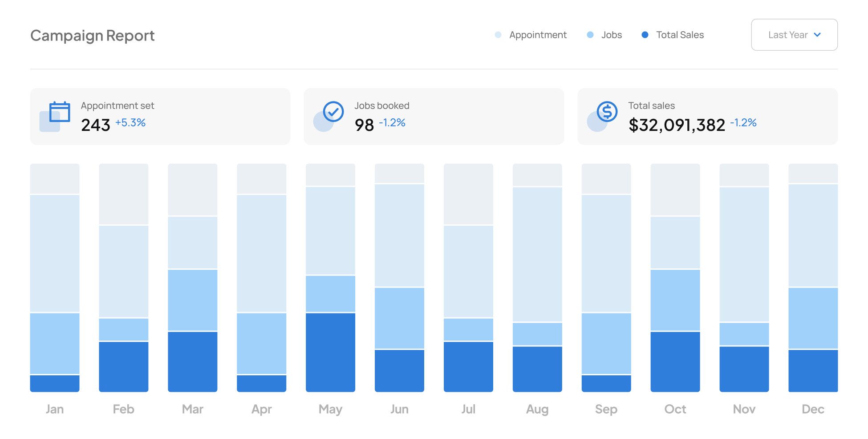Click the Jan month axis label
Screen dimensions: 868x439
[55, 409]
